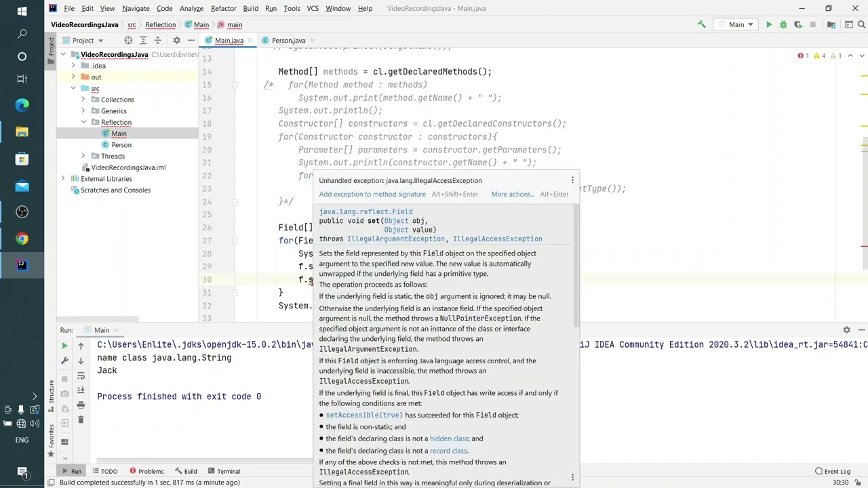This screenshot has width=868, height=488.
Task: Collapse the VideoRecordingsJava root node
Action: pyautogui.click(x=63, y=54)
